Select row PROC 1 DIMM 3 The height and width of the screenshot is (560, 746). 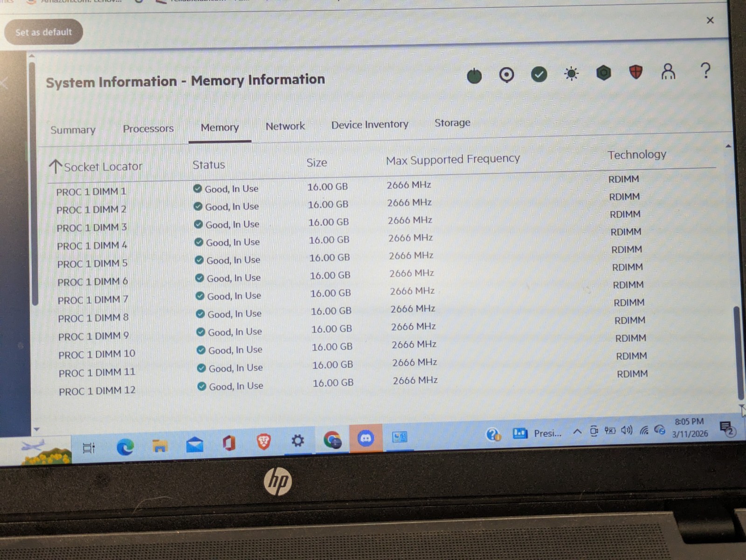348,221
